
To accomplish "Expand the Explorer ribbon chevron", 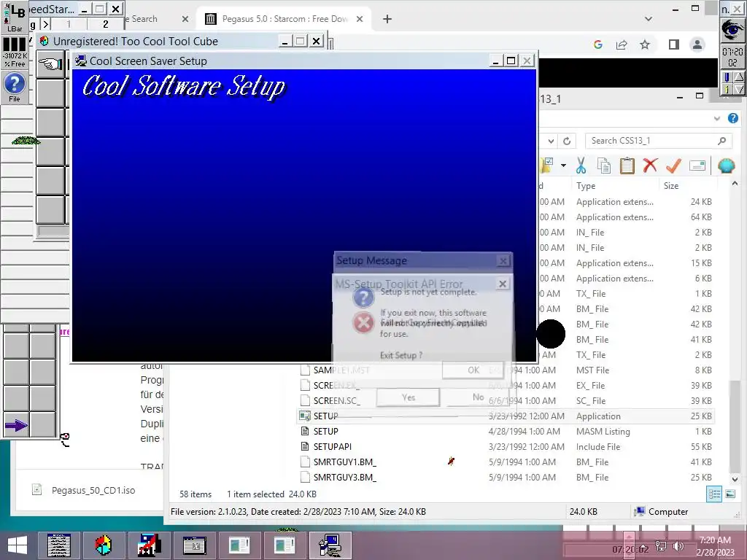I will (x=717, y=119).
